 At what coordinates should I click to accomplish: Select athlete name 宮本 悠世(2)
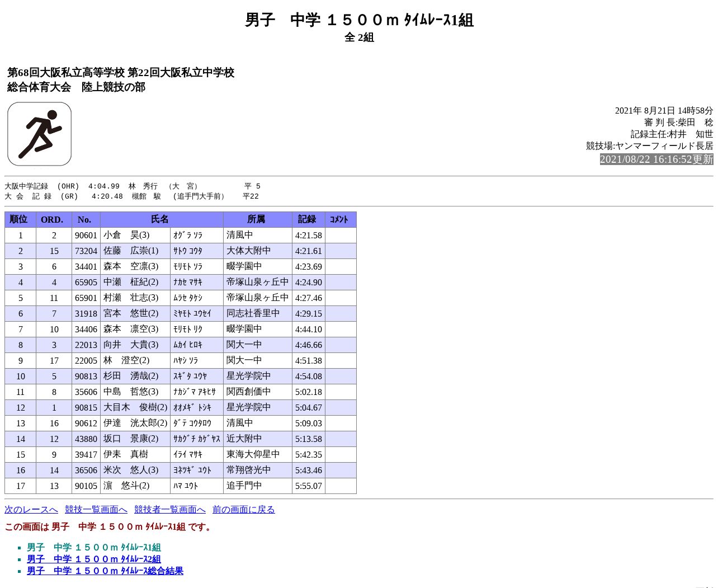click(131, 314)
